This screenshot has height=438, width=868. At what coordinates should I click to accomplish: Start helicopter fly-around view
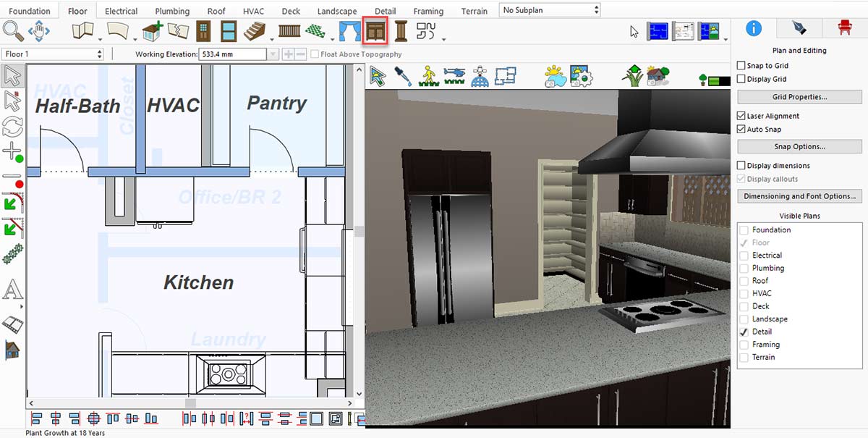pyautogui.click(x=454, y=75)
